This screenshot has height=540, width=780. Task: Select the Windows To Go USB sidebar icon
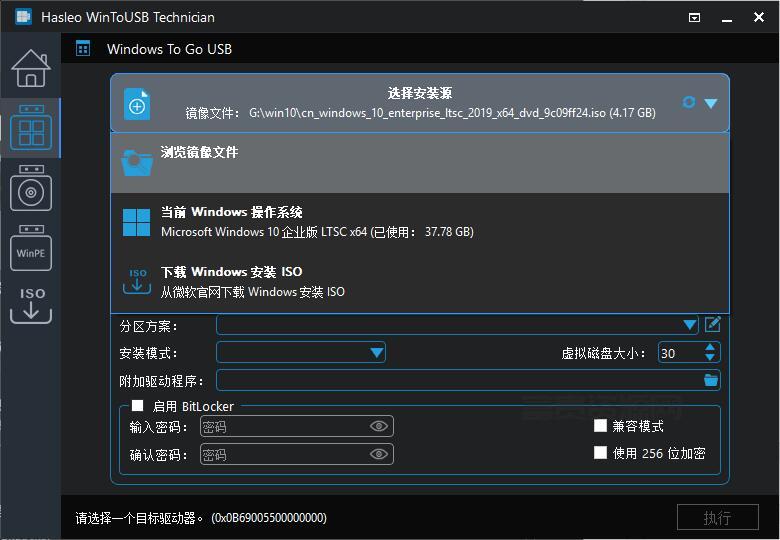31,128
